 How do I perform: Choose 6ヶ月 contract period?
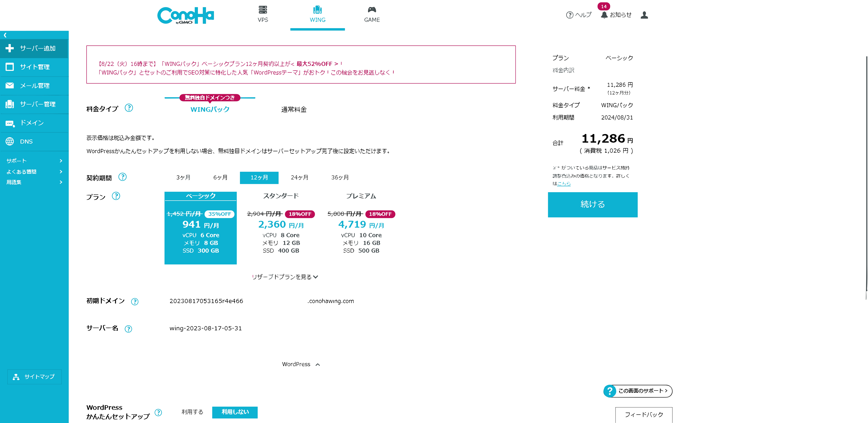click(x=220, y=178)
